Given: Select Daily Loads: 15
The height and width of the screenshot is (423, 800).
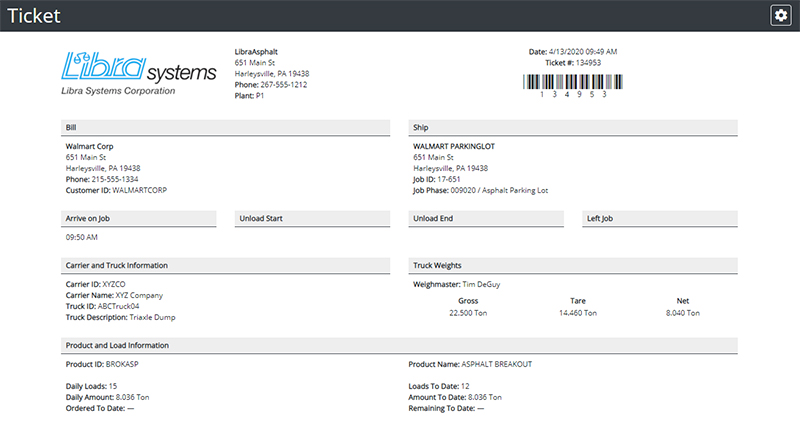Looking at the screenshot, I should [x=91, y=386].
